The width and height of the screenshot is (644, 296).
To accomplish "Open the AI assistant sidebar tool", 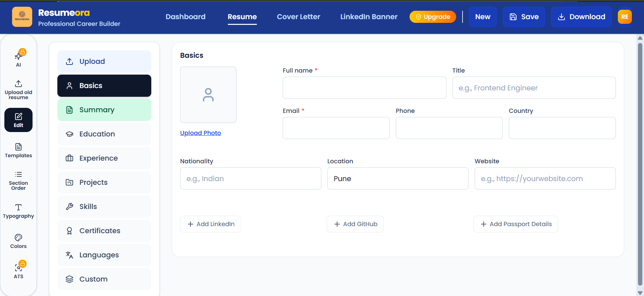I will (x=18, y=58).
